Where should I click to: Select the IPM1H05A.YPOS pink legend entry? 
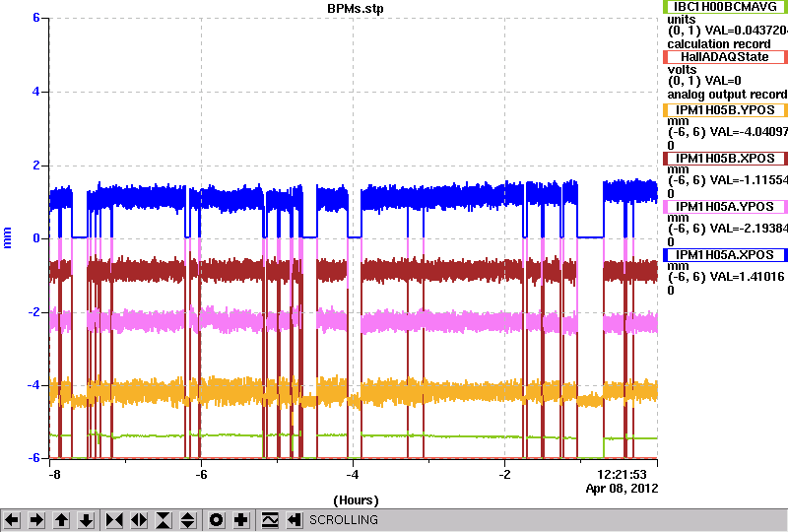pyautogui.click(x=725, y=207)
